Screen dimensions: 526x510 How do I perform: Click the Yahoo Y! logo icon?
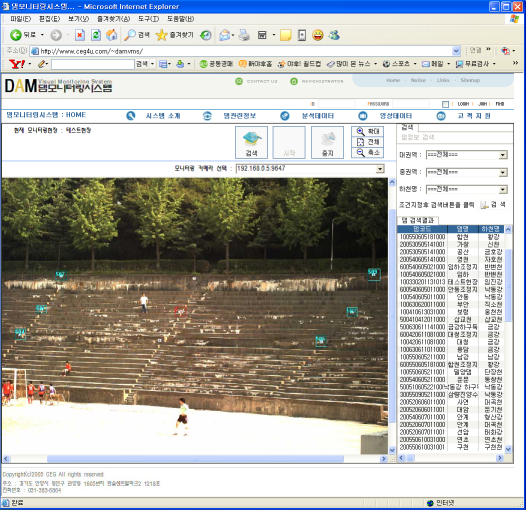point(16,64)
